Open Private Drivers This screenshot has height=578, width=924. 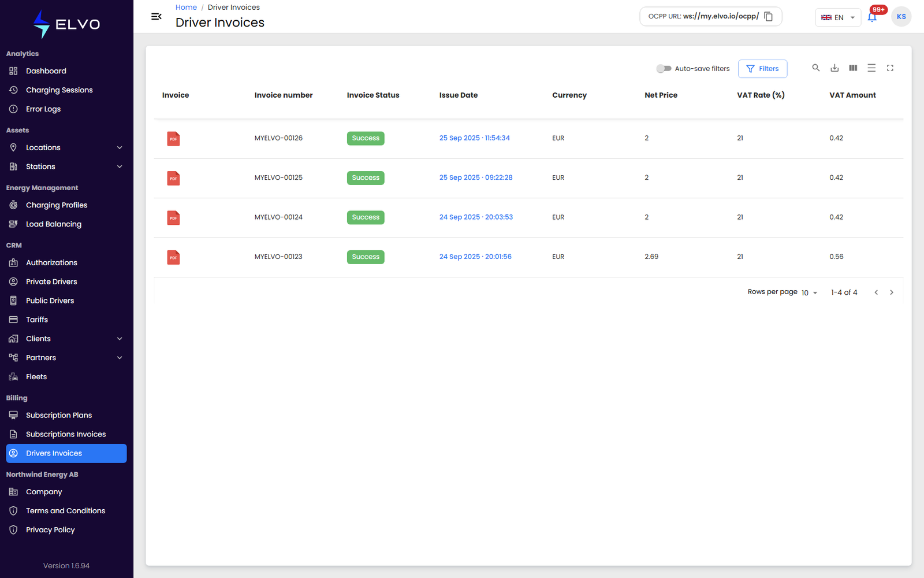tap(66, 281)
